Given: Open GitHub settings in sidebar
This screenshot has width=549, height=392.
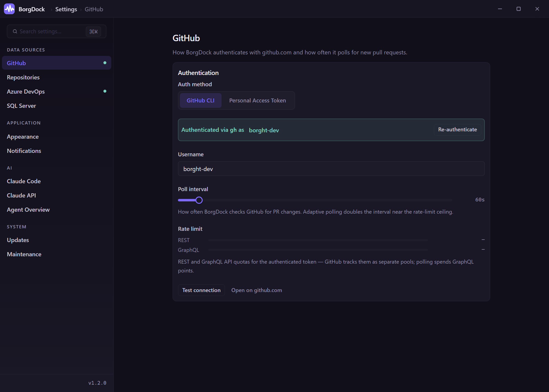Looking at the screenshot, I should 57,63.
